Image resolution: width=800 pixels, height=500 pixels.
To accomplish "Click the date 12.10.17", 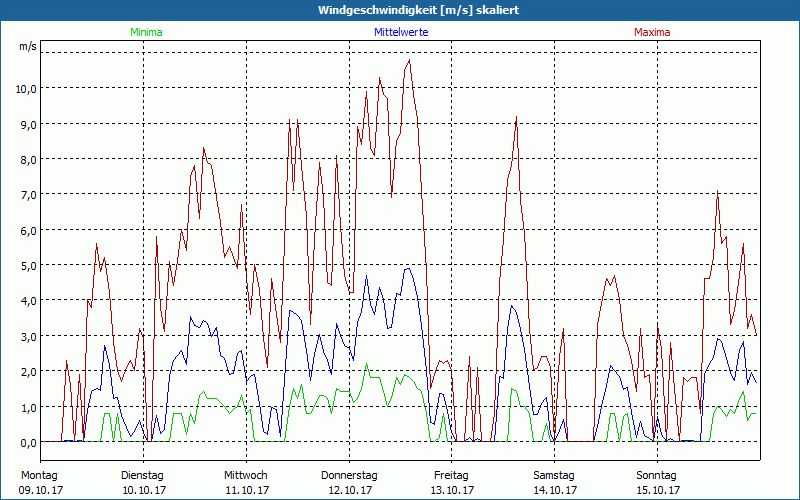I will [x=350, y=490].
